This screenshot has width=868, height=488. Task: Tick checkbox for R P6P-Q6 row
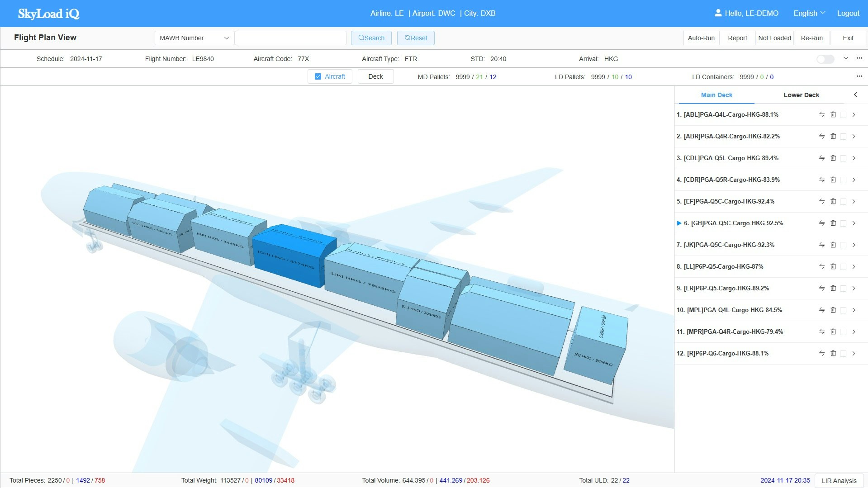pos(843,354)
